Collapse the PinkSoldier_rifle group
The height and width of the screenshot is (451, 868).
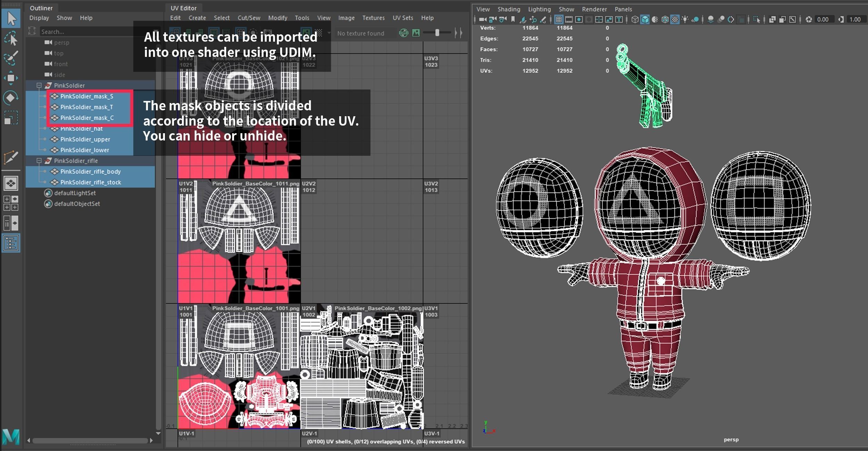pos(39,161)
